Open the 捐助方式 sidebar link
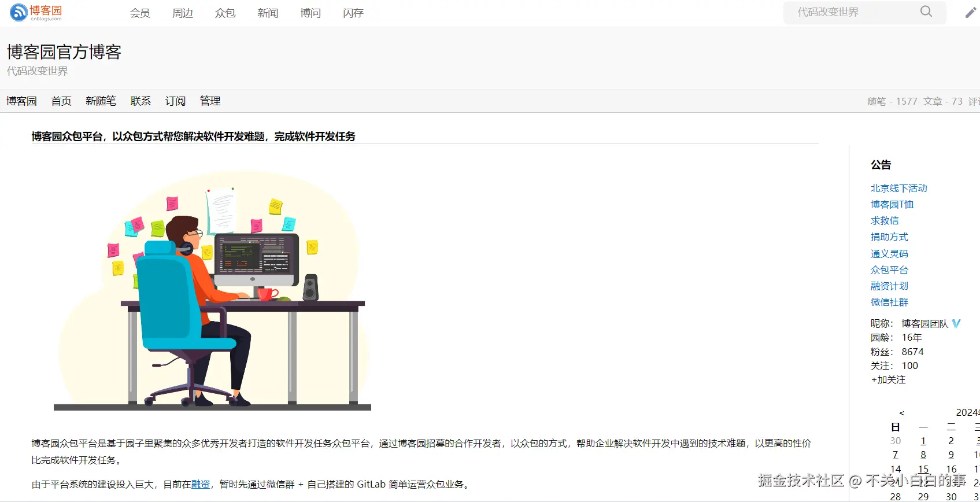980x502 pixels. tap(889, 237)
